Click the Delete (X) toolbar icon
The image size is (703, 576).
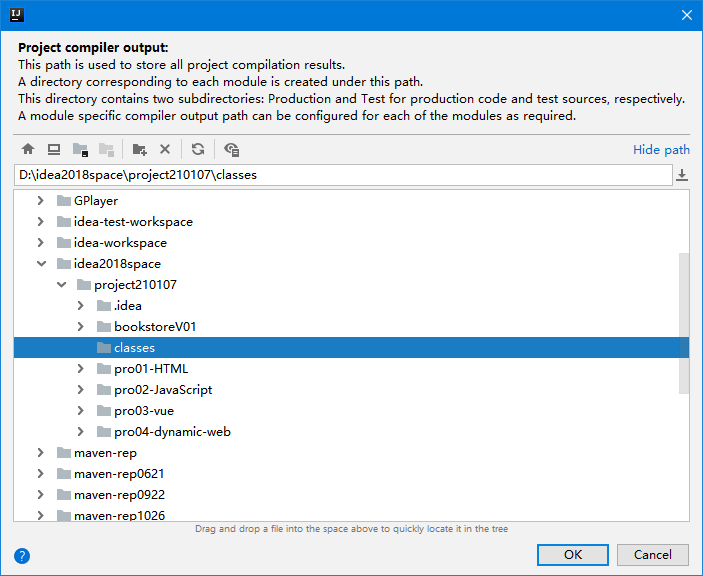pyautogui.click(x=165, y=149)
